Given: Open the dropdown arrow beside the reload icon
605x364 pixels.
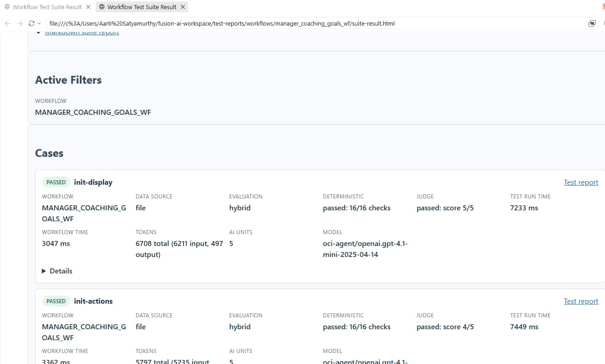Looking at the screenshot, I should click(x=39, y=23).
